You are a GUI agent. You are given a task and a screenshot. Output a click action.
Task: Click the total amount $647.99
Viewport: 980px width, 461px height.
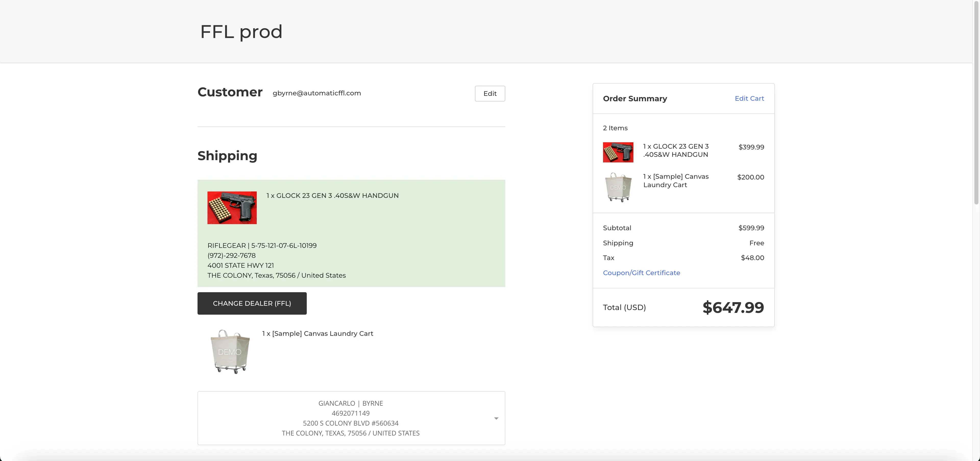(x=733, y=308)
